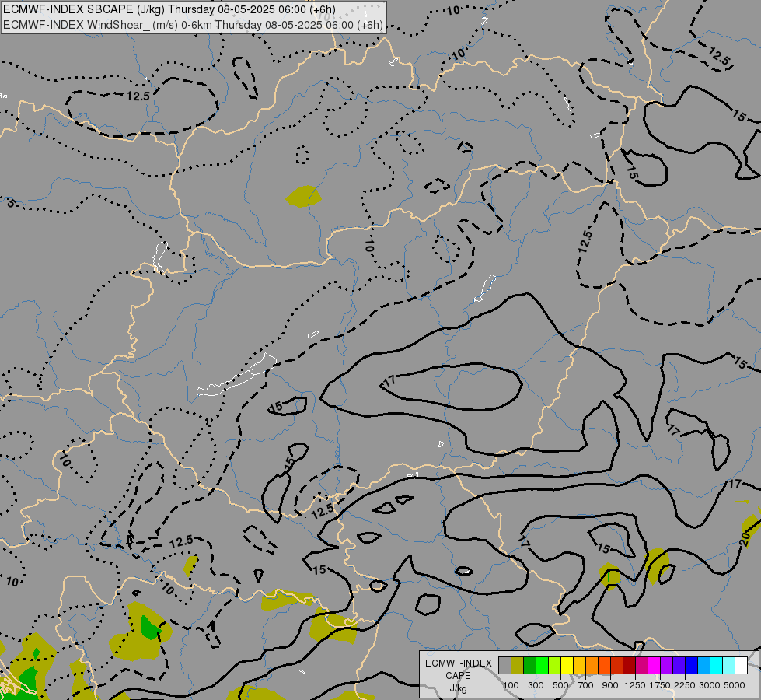Click the 5 dotted contour label

tap(11, 204)
